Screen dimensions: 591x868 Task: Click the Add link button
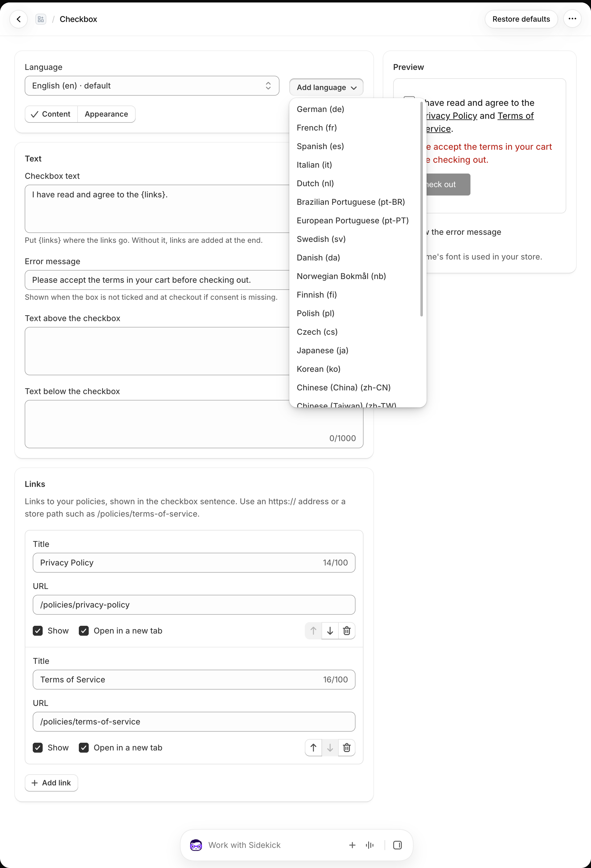click(52, 783)
